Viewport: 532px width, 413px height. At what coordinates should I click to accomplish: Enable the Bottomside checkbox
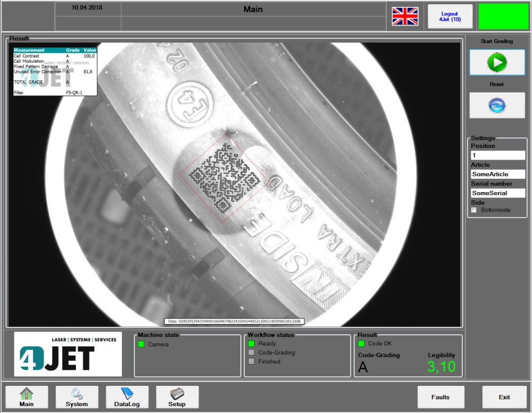tap(474, 210)
